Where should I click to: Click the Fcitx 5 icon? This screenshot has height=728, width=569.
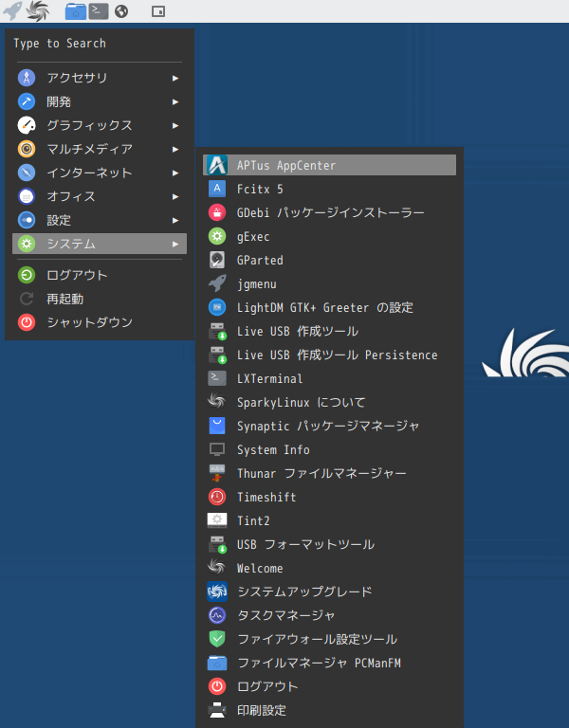point(217,189)
